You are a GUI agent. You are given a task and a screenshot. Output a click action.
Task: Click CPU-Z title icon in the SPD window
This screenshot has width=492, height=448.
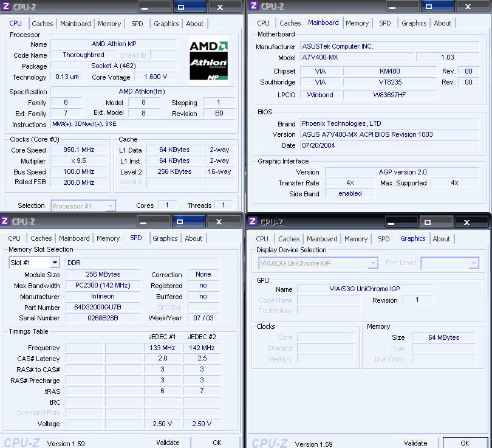point(5,221)
